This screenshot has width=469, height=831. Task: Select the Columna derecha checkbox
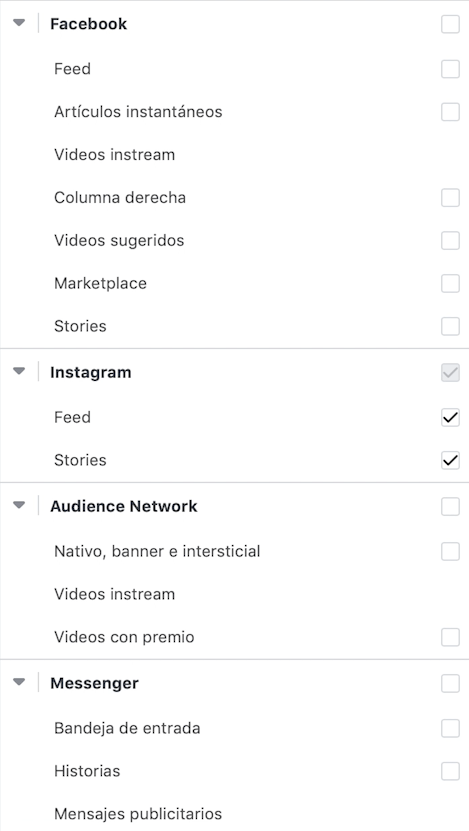coord(450,198)
